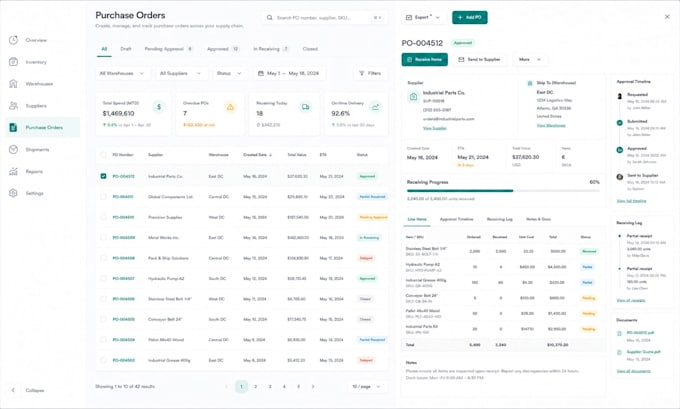Click the Receiving Progress bar
The width and height of the screenshot is (680, 409).
click(x=503, y=191)
